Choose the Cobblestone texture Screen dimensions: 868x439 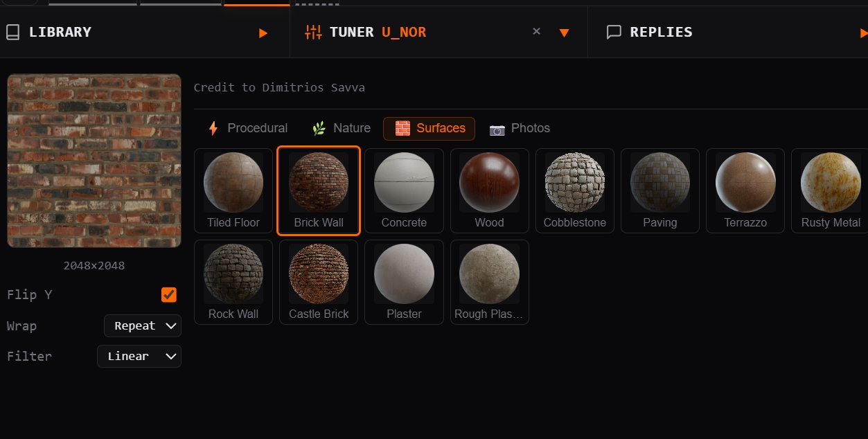pos(574,190)
